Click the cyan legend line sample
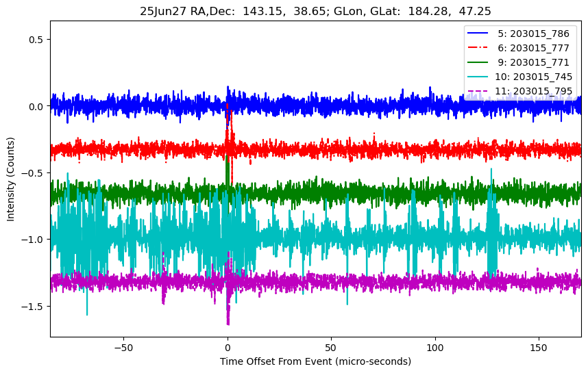The width and height of the screenshot is (588, 373). [x=480, y=77]
